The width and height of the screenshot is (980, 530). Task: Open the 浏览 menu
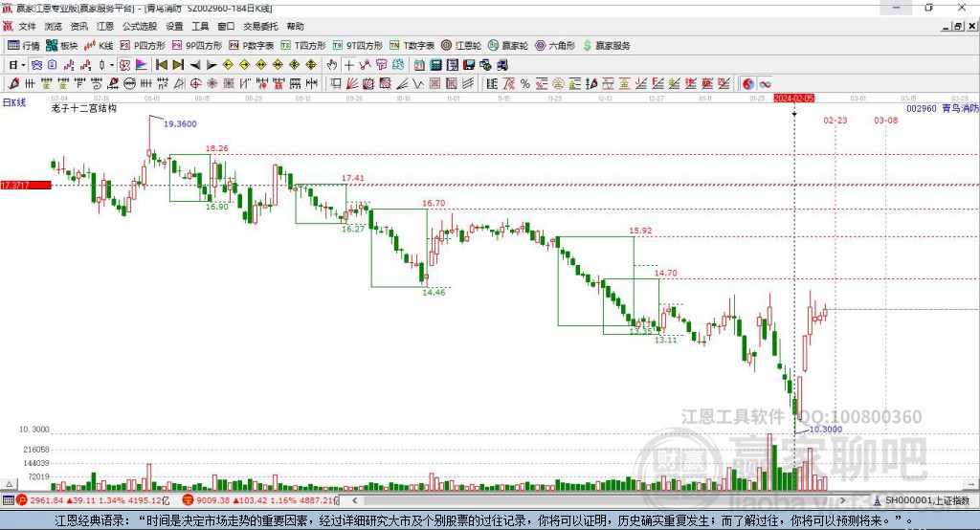(54, 26)
